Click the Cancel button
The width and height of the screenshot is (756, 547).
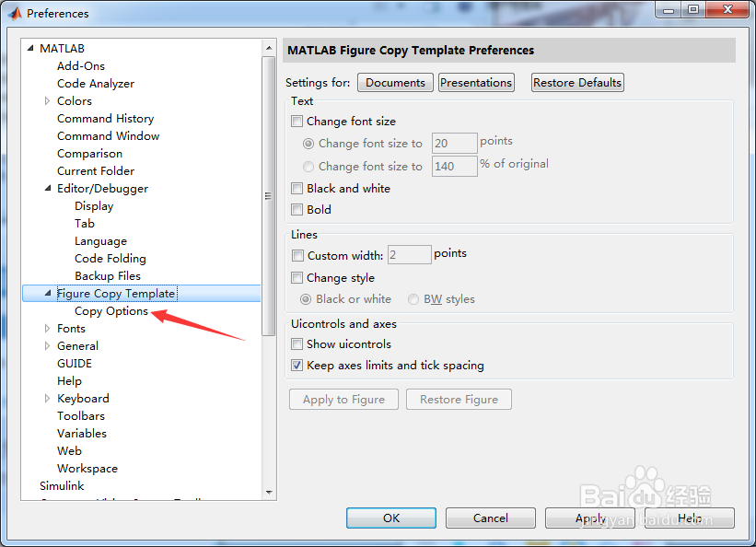[490, 518]
